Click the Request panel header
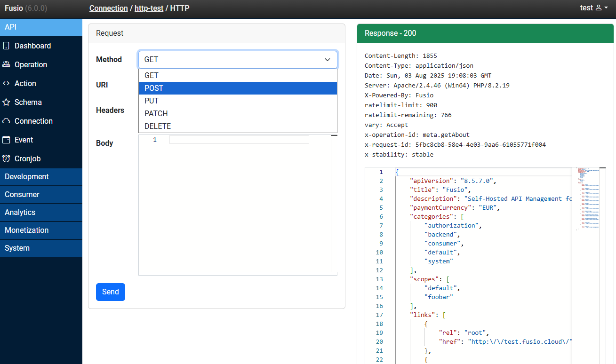The height and width of the screenshot is (364, 616). [216, 33]
